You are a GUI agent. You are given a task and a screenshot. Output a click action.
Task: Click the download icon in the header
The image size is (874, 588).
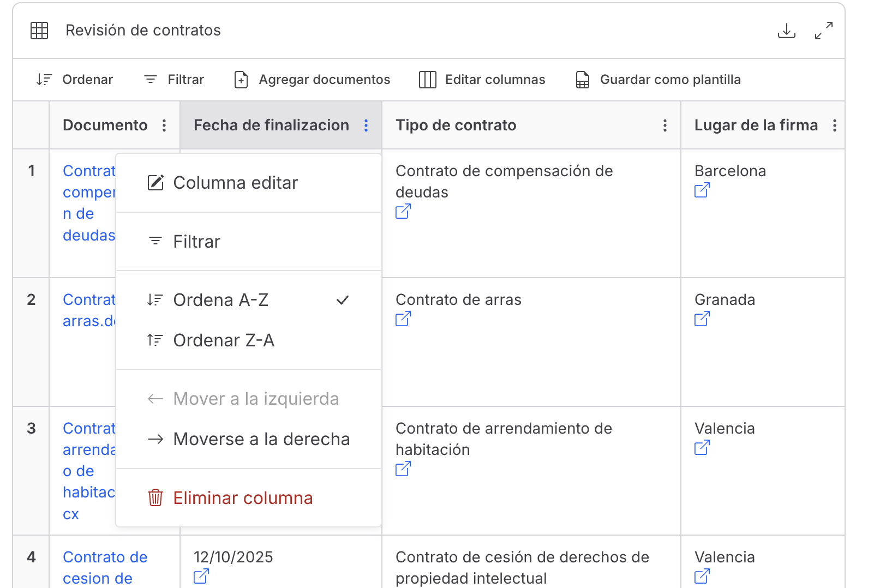click(786, 31)
